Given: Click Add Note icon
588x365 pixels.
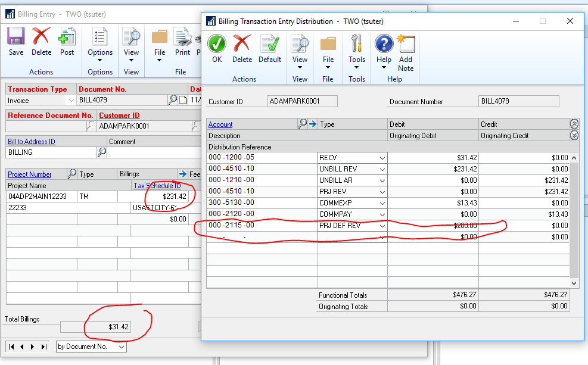Looking at the screenshot, I should coord(406,44).
